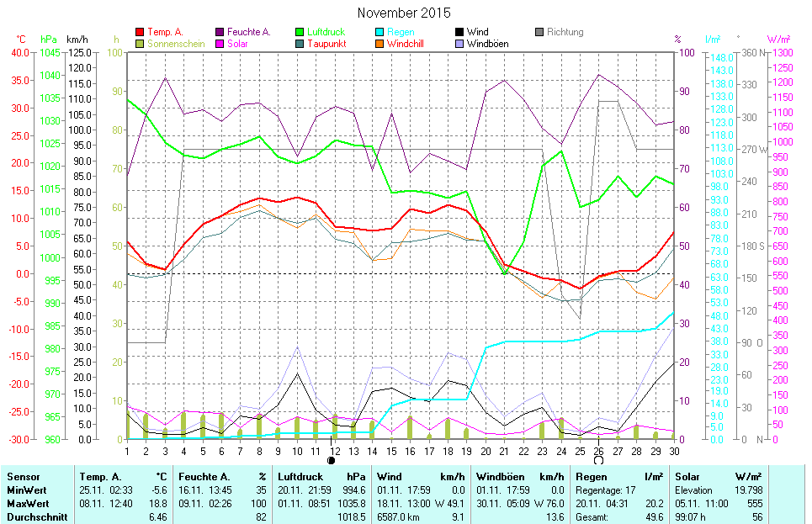Click the Gesamt: rain total label
Screen dimensions: 812x524
(592, 517)
